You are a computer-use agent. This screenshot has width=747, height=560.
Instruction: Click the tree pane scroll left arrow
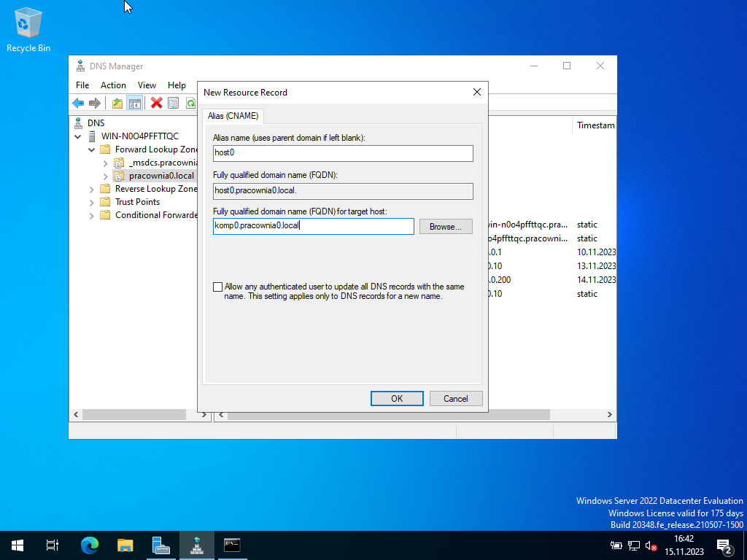[x=76, y=415]
